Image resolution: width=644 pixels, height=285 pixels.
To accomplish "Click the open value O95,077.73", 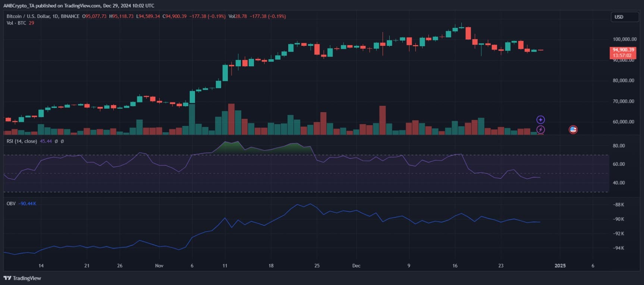I will pos(94,16).
